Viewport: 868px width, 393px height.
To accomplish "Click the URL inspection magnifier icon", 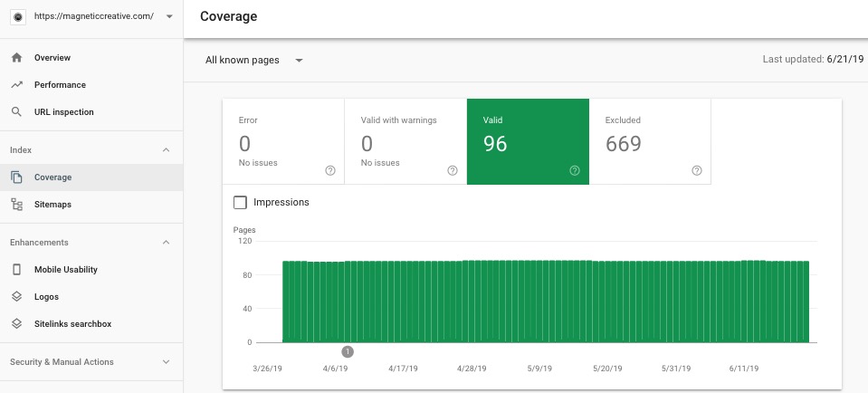I will coord(16,111).
